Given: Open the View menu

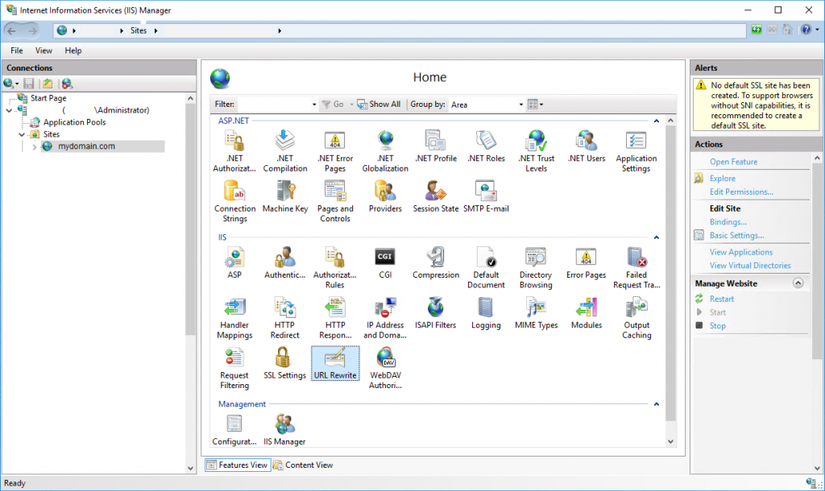Looking at the screenshot, I should (x=44, y=51).
